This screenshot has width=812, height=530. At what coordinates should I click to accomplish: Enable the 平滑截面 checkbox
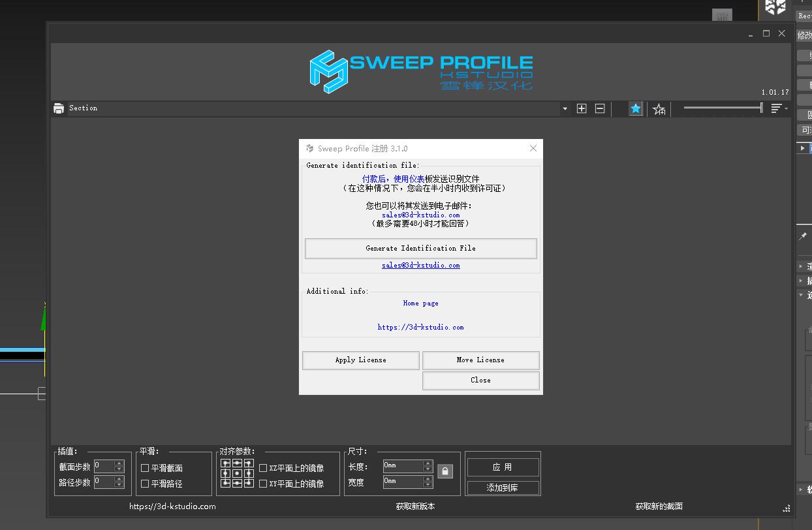click(x=145, y=468)
